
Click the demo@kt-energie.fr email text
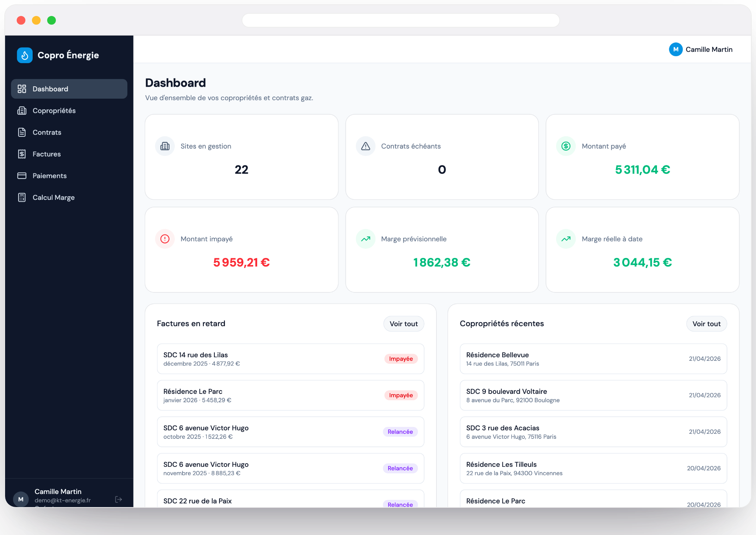[63, 500]
